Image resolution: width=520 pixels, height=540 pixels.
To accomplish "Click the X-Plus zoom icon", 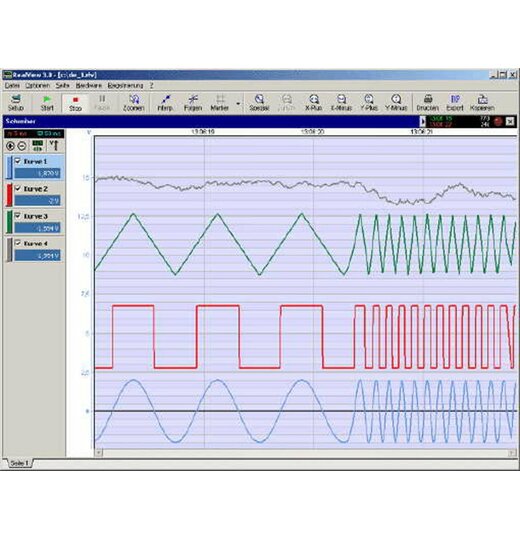I will [x=313, y=103].
